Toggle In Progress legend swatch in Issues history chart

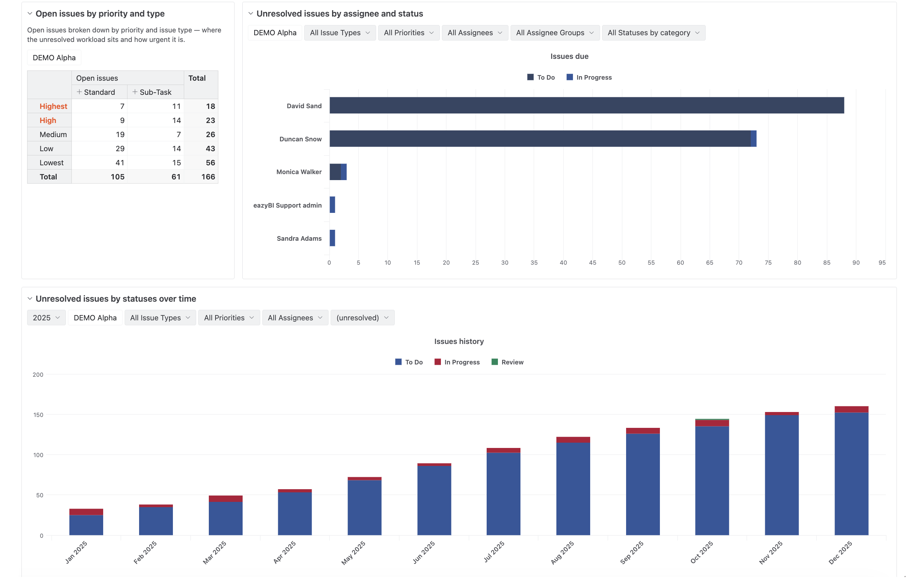(438, 362)
